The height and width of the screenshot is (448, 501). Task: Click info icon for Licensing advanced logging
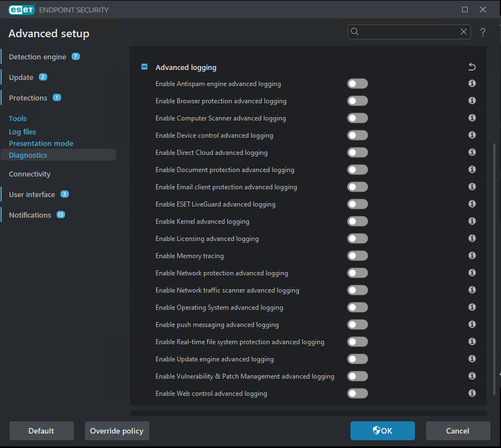472,239
